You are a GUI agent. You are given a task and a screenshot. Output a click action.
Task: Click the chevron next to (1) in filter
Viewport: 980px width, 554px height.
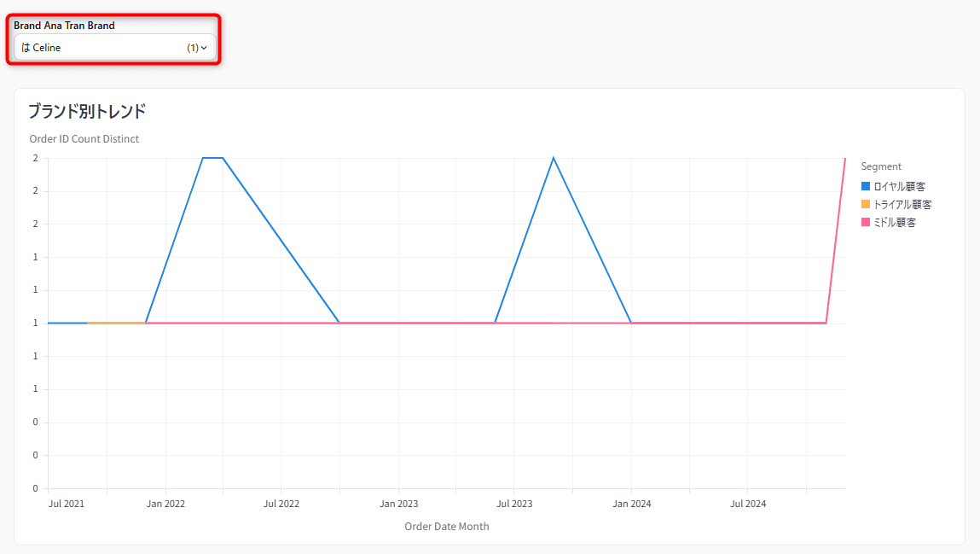(204, 48)
